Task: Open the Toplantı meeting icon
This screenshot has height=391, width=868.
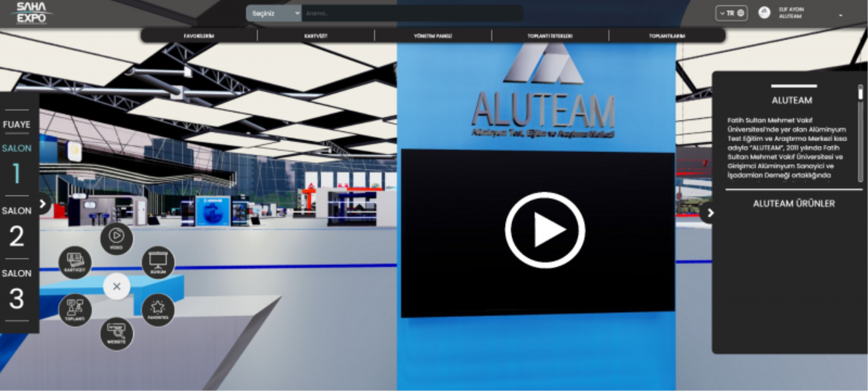Action: [x=75, y=310]
